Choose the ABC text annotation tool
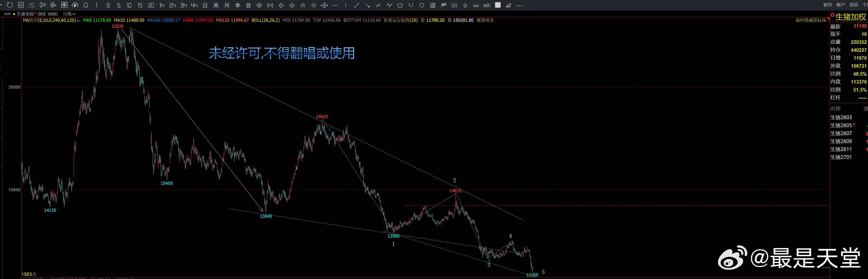Viewport: 868px width, 279px height. (487, 5)
